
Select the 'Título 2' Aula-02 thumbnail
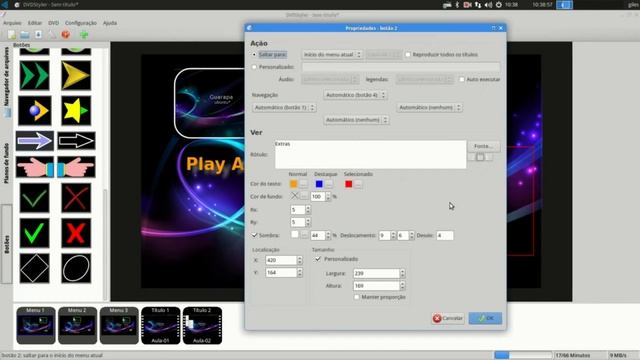point(202,325)
